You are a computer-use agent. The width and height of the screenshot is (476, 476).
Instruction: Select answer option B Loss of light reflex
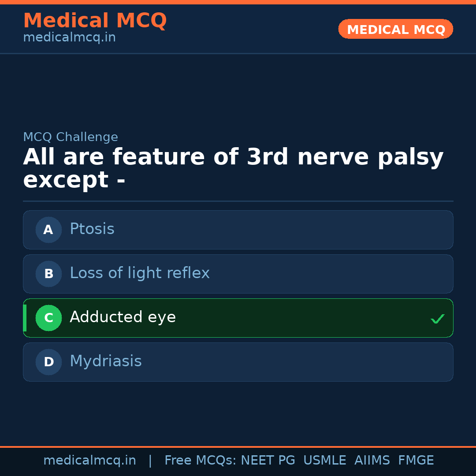[238, 274]
